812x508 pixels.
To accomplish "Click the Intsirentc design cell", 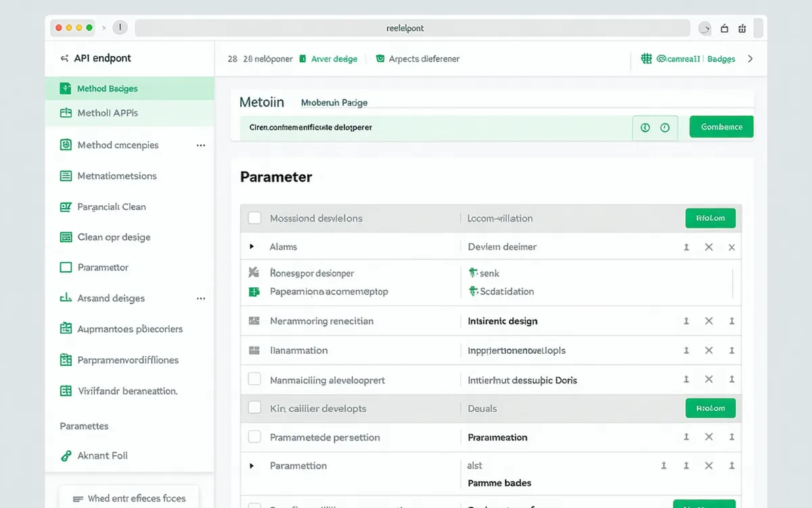I will tap(503, 321).
